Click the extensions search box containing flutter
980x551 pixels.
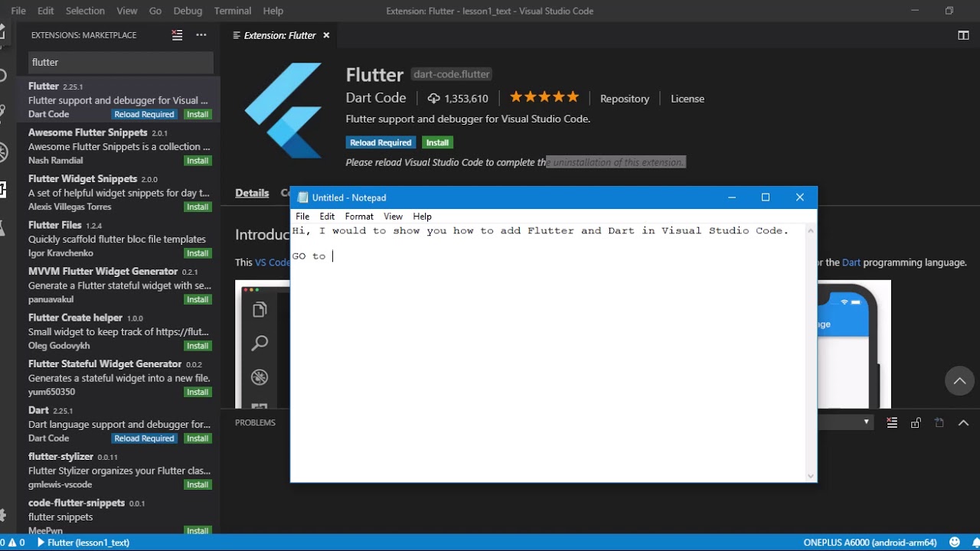point(121,62)
